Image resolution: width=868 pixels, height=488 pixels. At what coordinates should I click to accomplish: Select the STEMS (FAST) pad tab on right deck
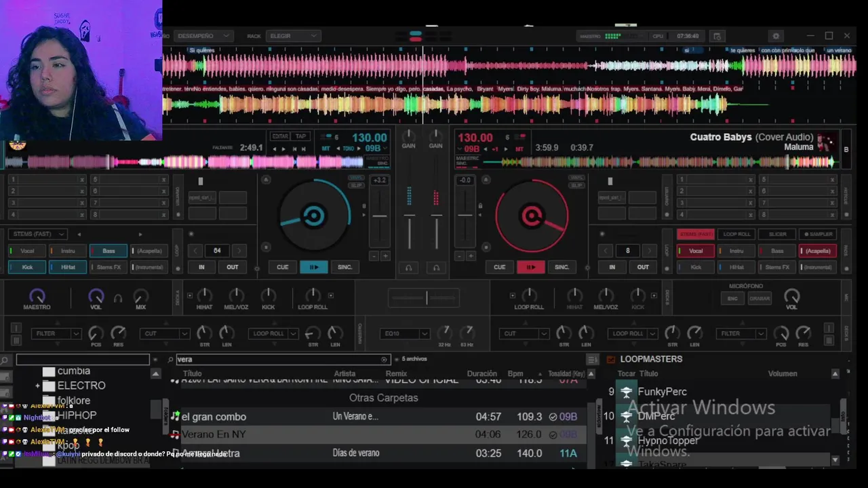[x=696, y=234]
